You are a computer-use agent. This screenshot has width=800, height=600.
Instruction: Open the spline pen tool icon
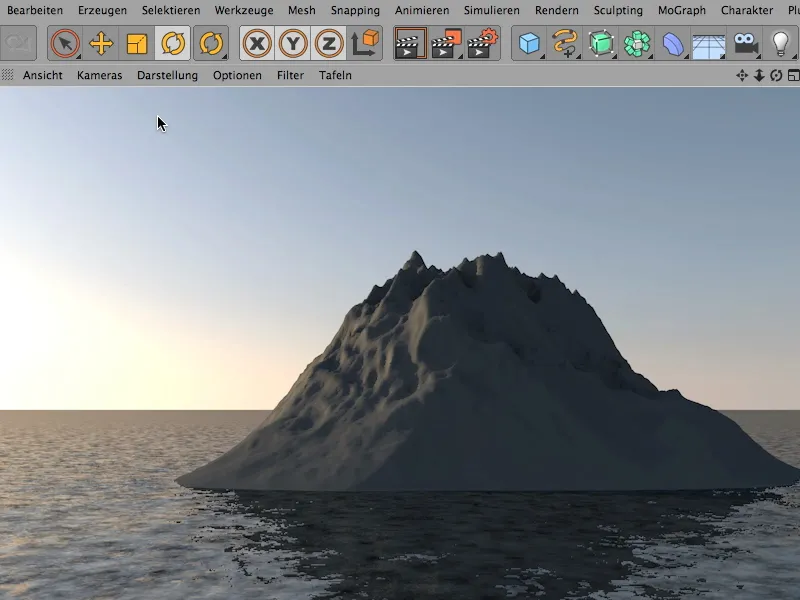click(x=565, y=43)
